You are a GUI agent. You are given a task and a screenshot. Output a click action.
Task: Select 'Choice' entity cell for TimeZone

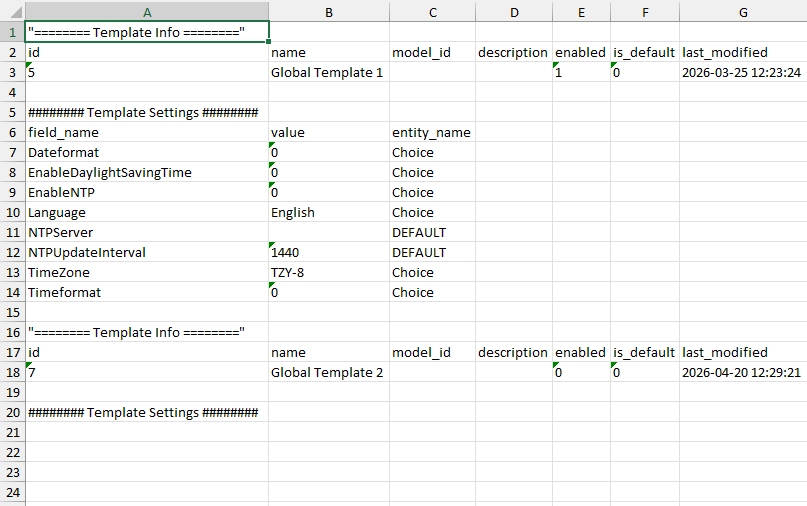[x=432, y=273]
